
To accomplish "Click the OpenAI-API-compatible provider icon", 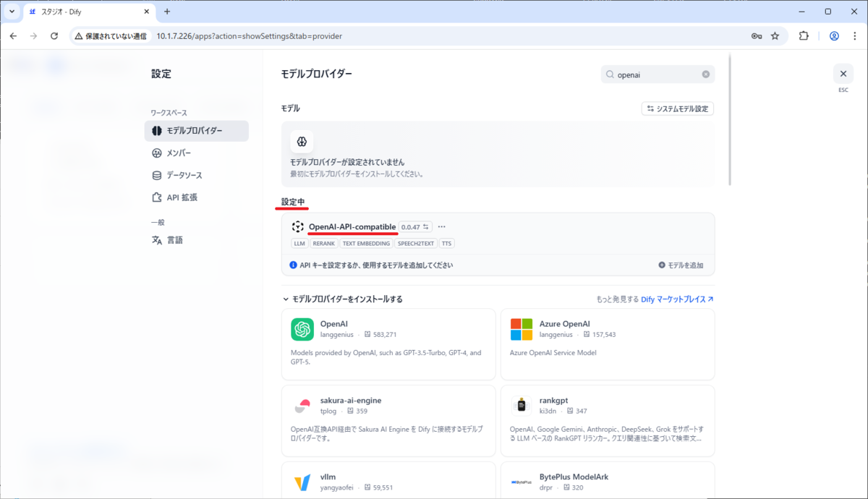I will coord(297,226).
